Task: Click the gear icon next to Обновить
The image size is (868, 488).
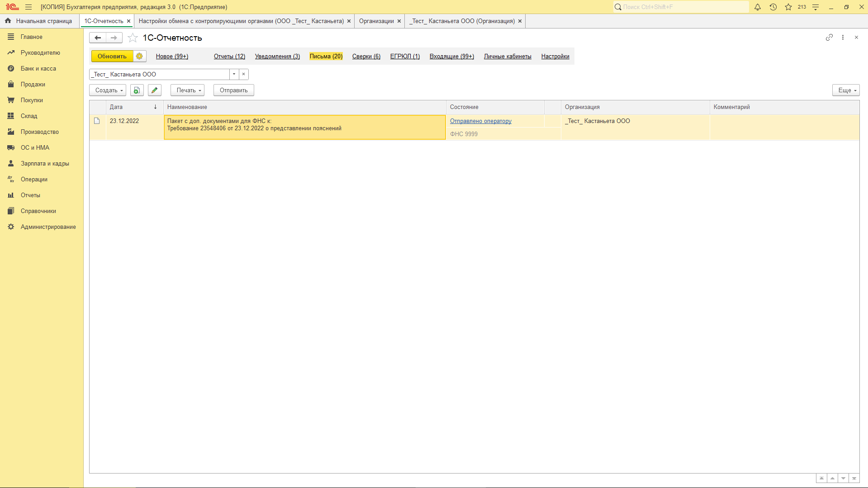Action: tap(139, 56)
